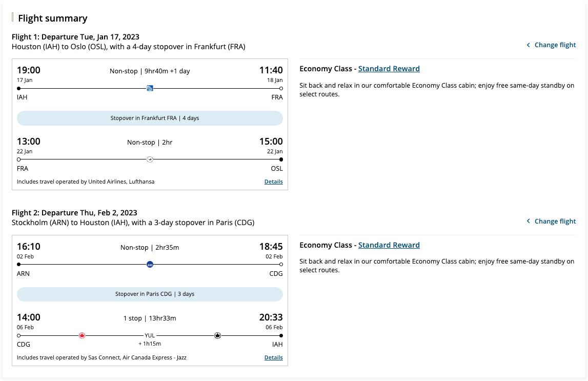Select the Stopover in Paris CDG 3 days pill
Image resolution: width=588 pixels, height=381 pixels.
pos(150,294)
